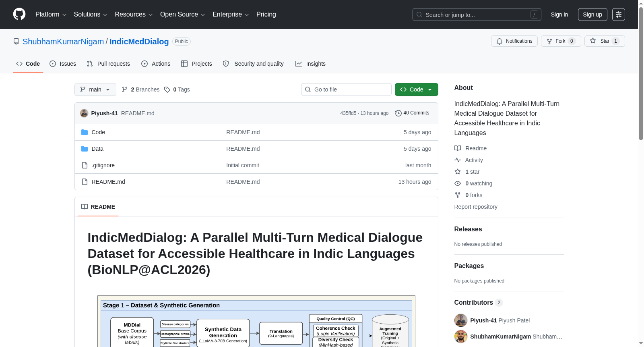Open the Activity link in About

pos(469,160)
